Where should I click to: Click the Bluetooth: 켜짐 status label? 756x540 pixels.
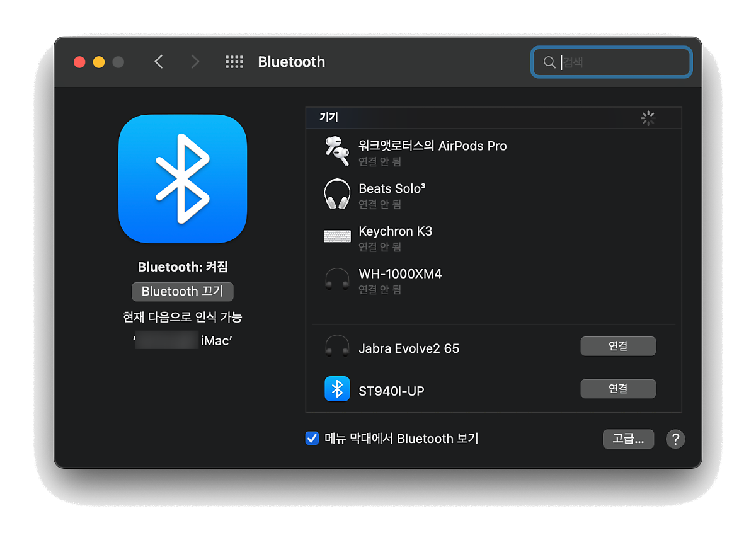coord(183,267)
